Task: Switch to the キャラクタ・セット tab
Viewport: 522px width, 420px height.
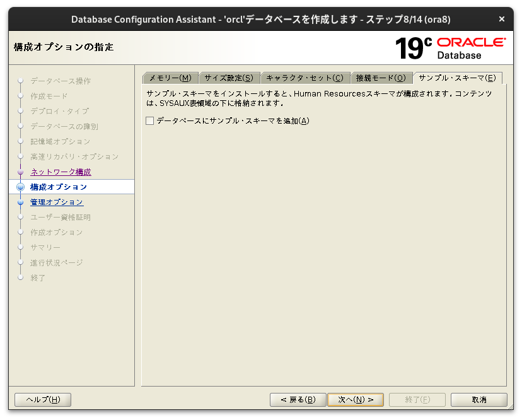Action: click(306, 77)
